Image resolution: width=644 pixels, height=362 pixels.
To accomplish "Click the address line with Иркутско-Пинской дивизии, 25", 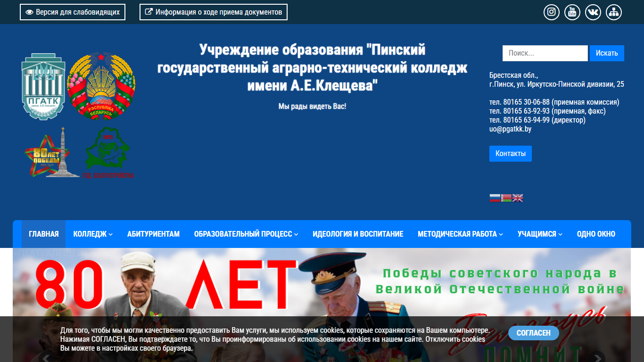I will tap(557, 84).
